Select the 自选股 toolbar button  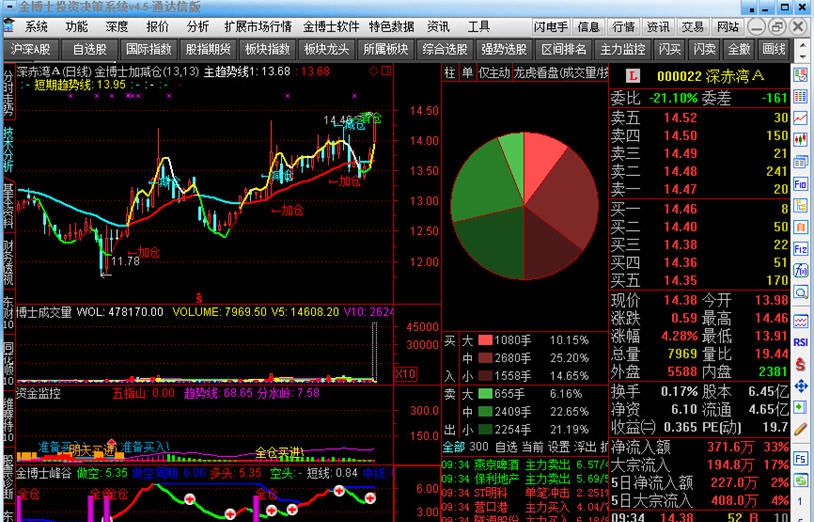(x=89, y=49)
